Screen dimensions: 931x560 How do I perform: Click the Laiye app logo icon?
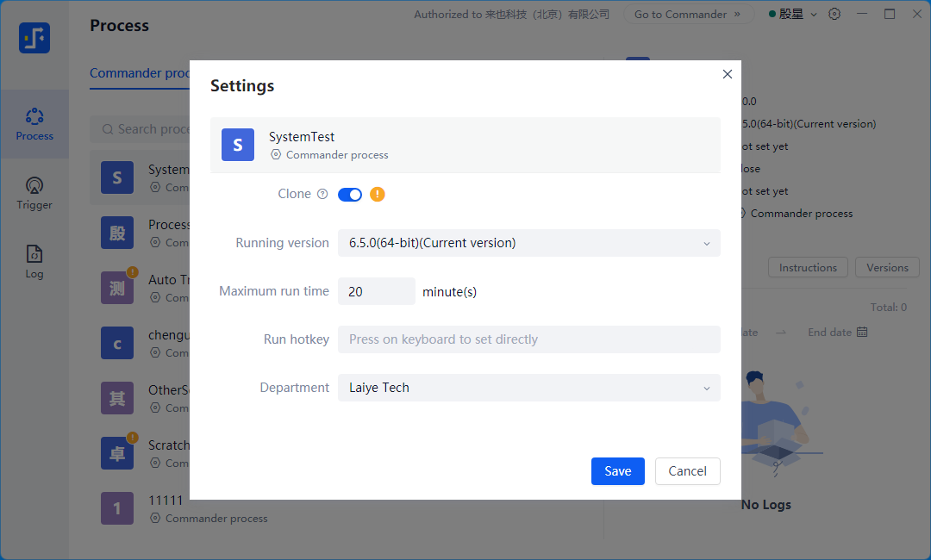point(34,38)
